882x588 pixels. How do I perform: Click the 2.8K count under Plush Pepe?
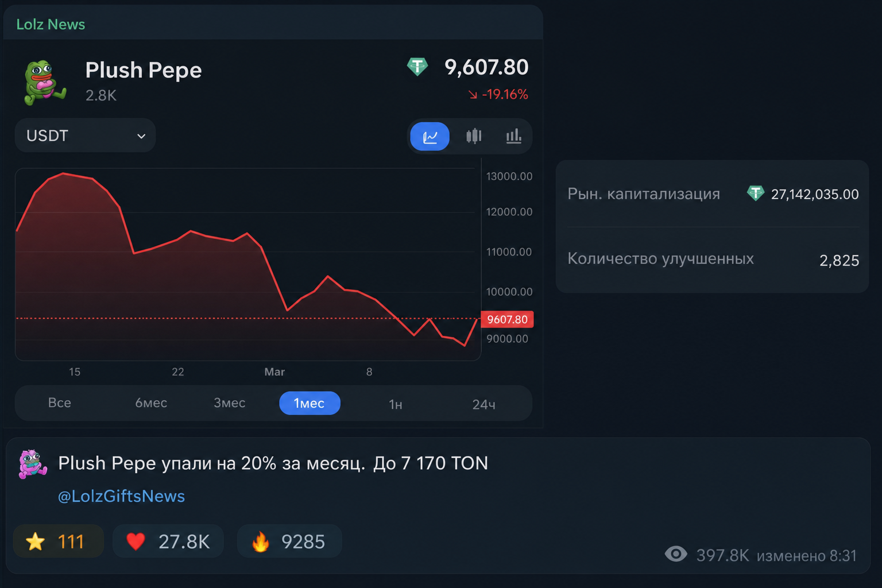[101, 95]
